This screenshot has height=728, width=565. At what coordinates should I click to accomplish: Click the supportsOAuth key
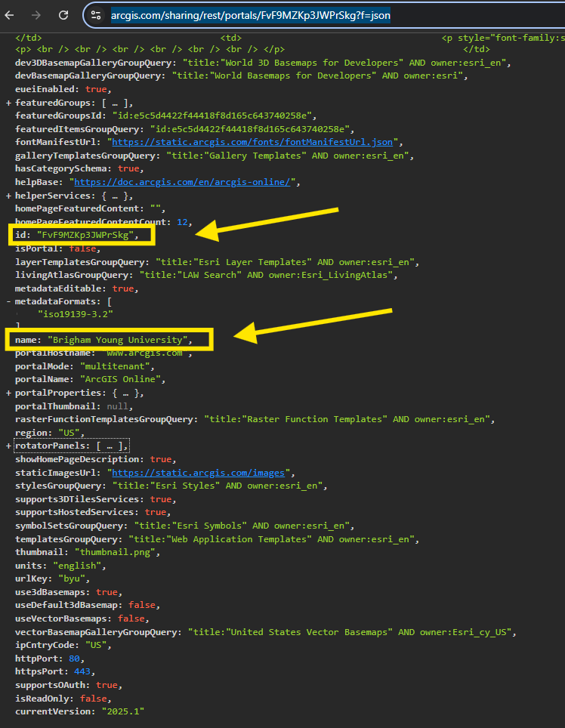(50, 685)
